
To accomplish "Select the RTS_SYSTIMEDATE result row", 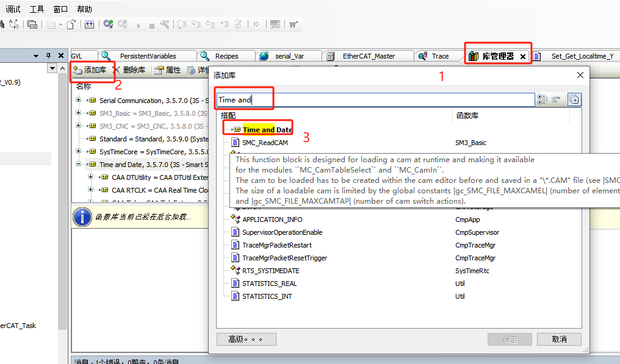I will (271, 271).
